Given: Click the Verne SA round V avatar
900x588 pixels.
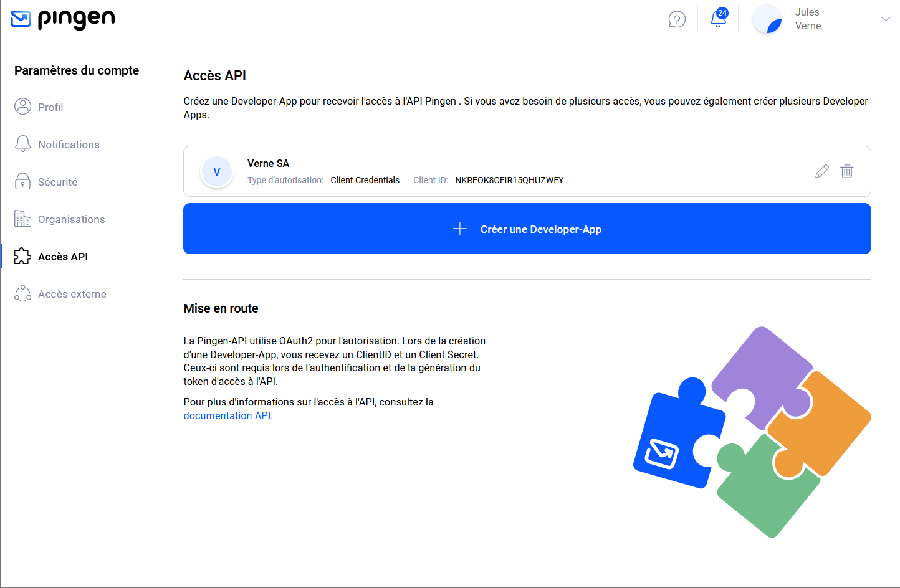Looking at the screenshot, I should [217, 172].
